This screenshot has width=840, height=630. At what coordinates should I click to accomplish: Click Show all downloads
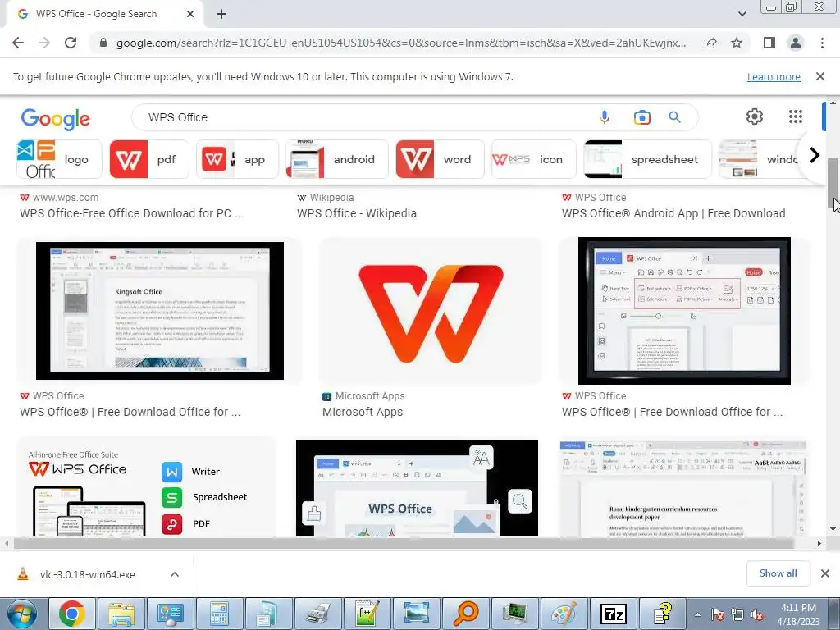click(778, 573)
